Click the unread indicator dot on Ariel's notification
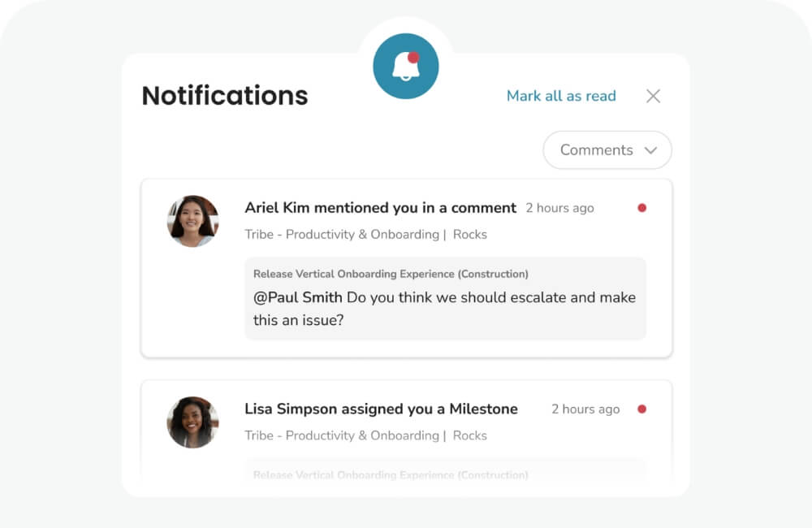812x528 pixels. pyautogui.click(x=641, y=208)
